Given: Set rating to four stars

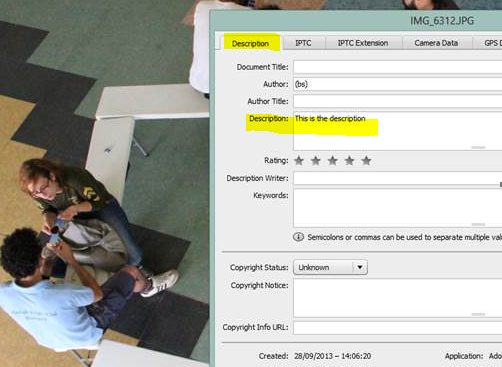Looking at the screenshot, I should tap(349, 161).
